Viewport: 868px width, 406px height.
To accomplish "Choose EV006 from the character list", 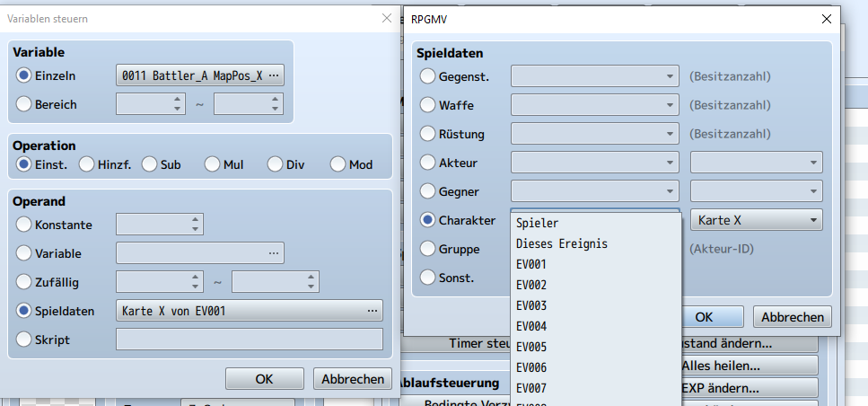I will click(x=596, y=367).
